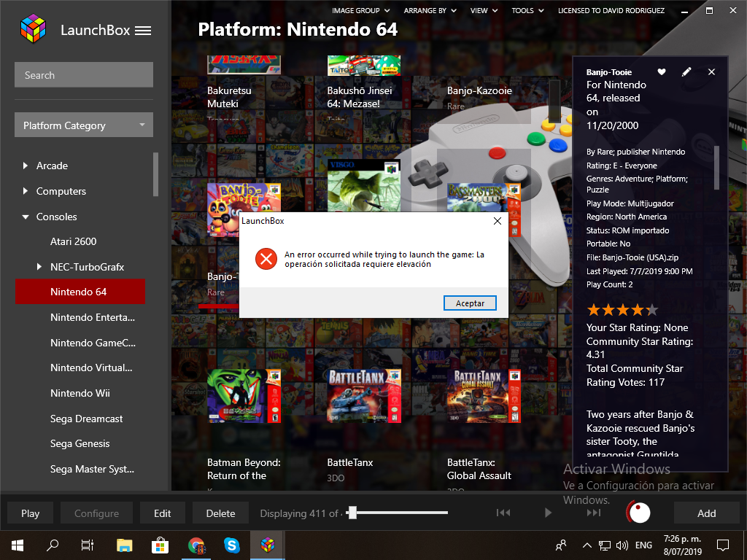Open the IMAGE GROUP menu
Screen dimensions: 747x560
(360, 10)
